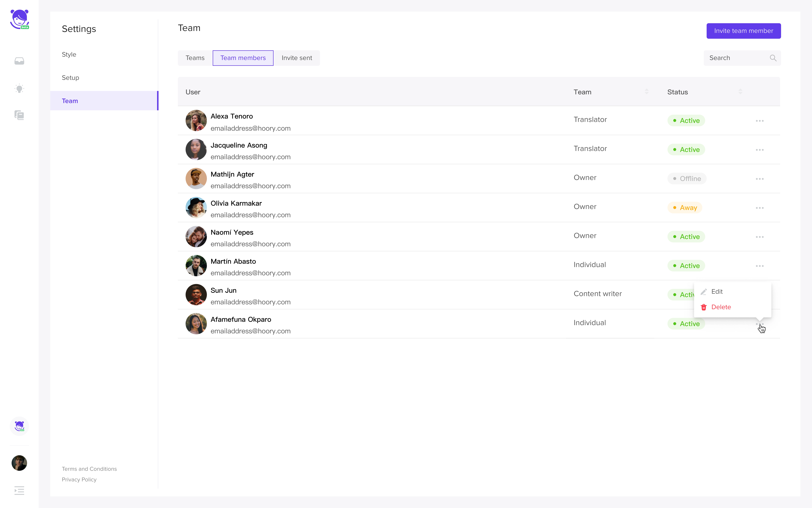Viewport: 812px width, 508px height.
Task: Click Naomí Yepes's avatar photo
Action: [x=196, y=237]
